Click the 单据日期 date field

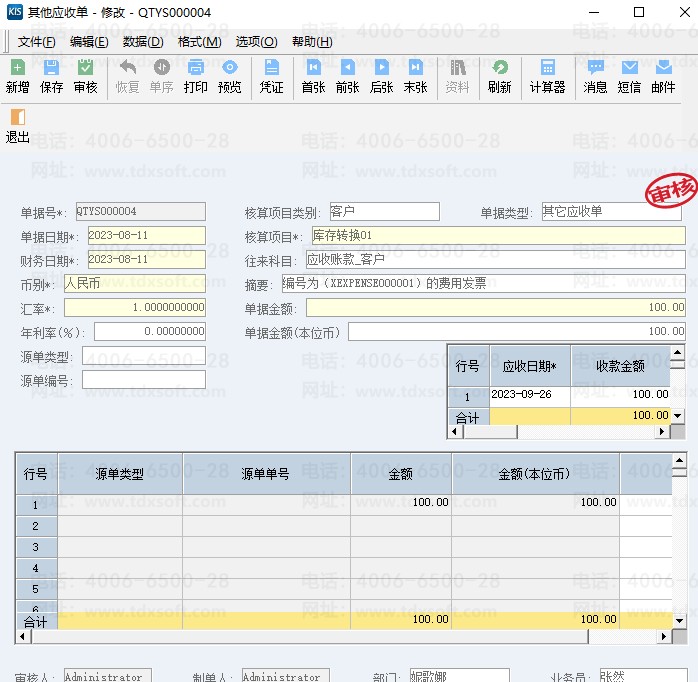click(x=145, y=236)
